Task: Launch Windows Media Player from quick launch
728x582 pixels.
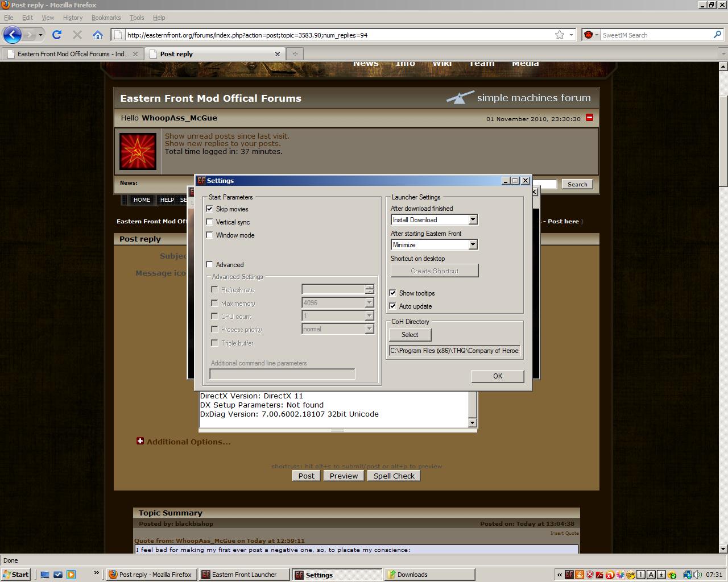Action: point(71,575)
